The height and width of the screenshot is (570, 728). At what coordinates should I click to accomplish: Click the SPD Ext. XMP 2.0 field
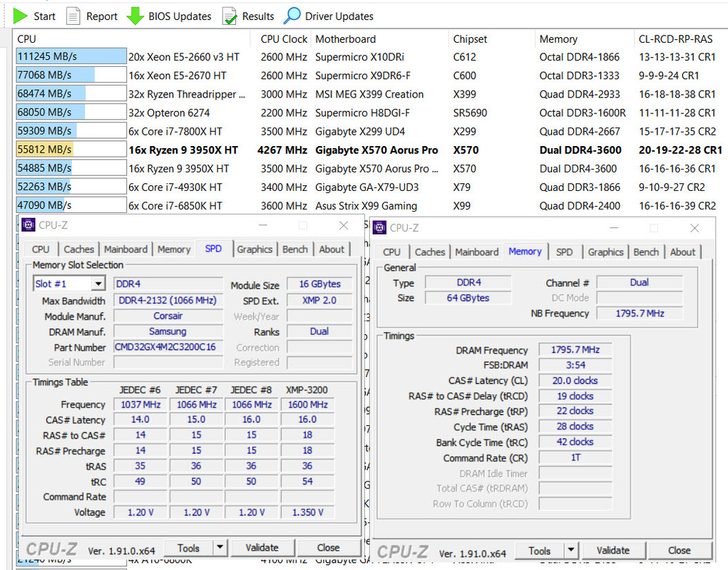coord(319,300)
